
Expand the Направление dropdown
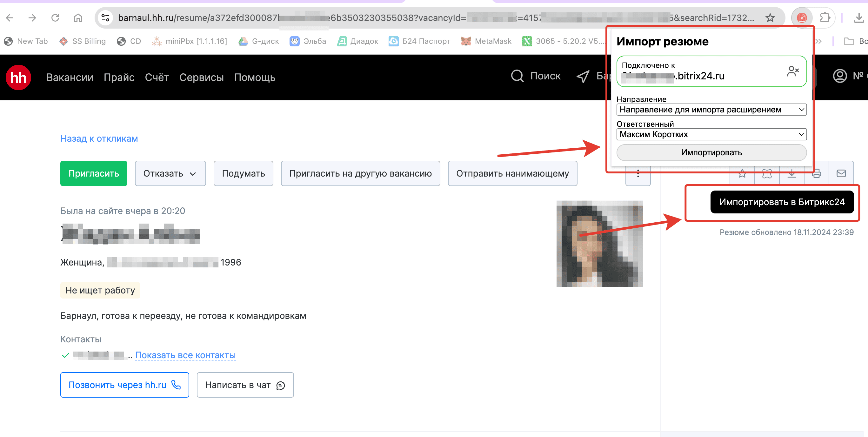coord(711,110)
